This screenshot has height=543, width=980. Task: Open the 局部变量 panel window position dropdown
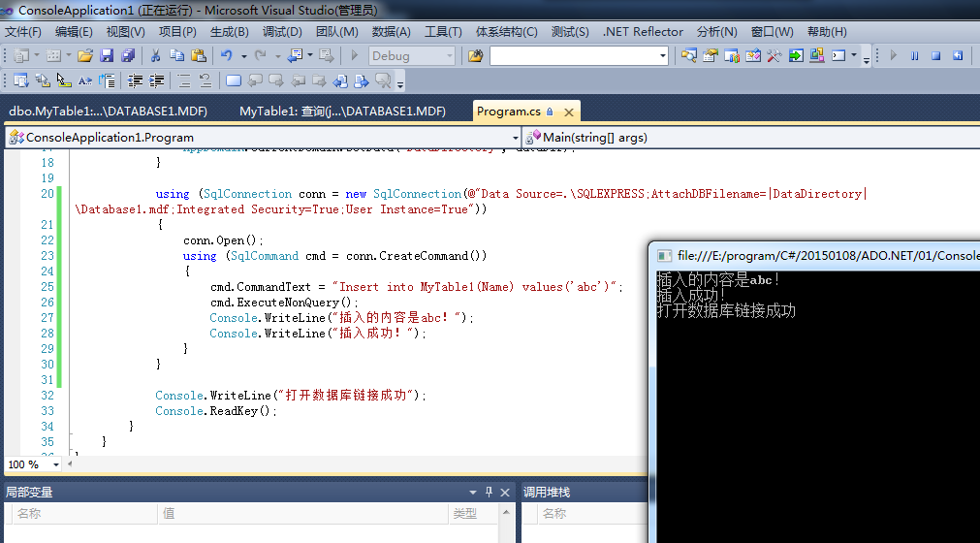472,493
